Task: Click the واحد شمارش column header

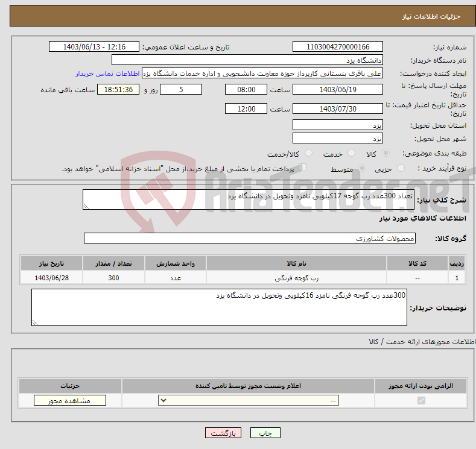Action: [x=176, y=263]
